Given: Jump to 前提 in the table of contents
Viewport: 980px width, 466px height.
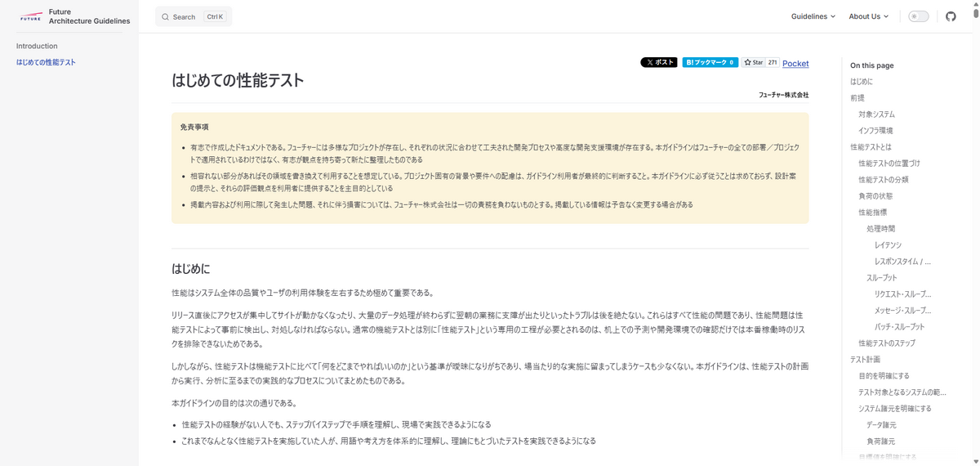Looking at the screenshot, I should pos(857,98).
